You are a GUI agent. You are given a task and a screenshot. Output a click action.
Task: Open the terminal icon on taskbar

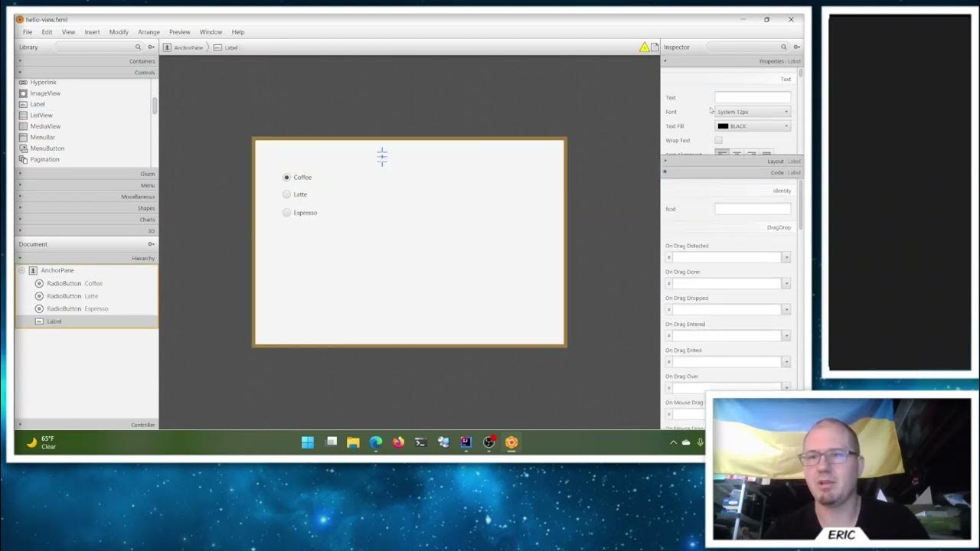point(420,442)
